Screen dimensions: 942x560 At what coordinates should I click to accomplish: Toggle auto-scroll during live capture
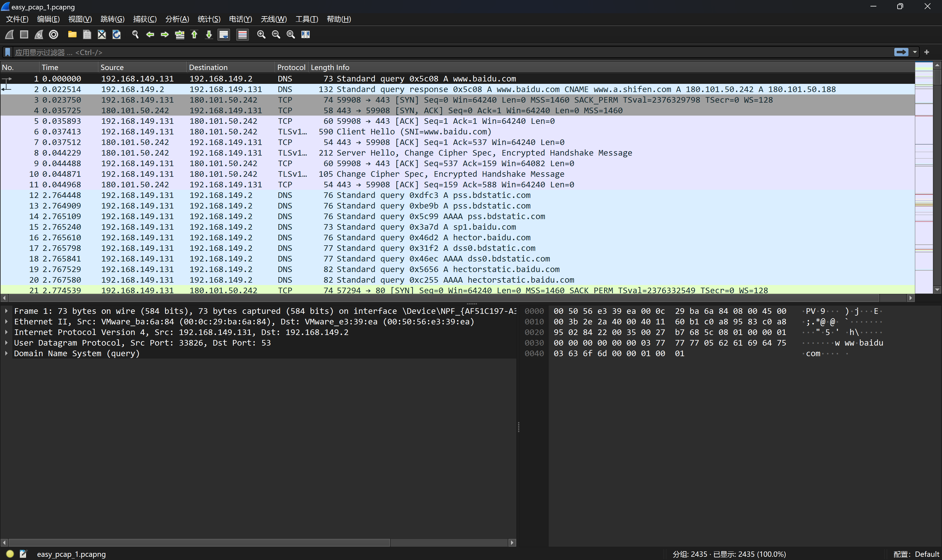coord(224,35)
